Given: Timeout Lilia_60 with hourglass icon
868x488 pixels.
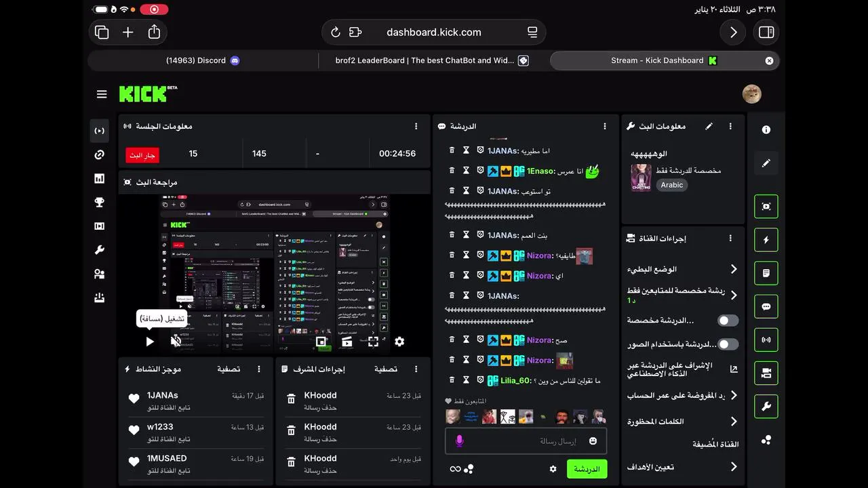Looking at the screenshot, I should pos(466,381).
